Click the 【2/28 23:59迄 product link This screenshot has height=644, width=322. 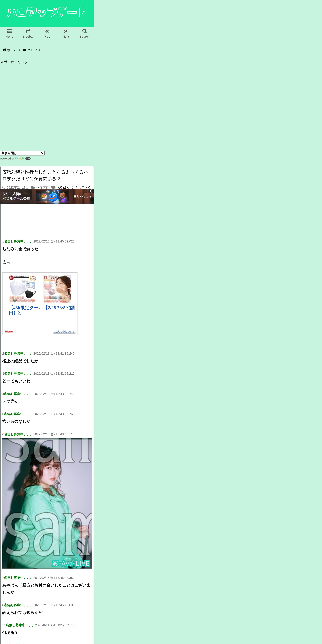59,308
